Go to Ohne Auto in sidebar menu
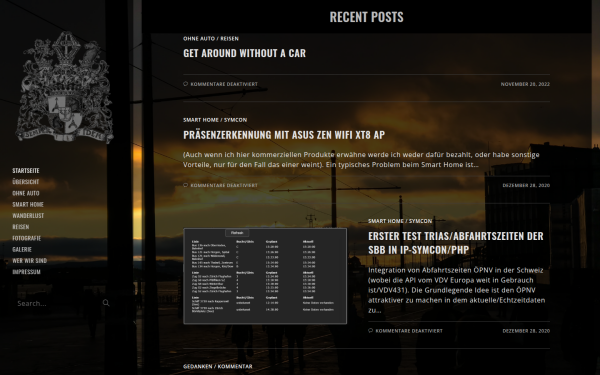 26,193
